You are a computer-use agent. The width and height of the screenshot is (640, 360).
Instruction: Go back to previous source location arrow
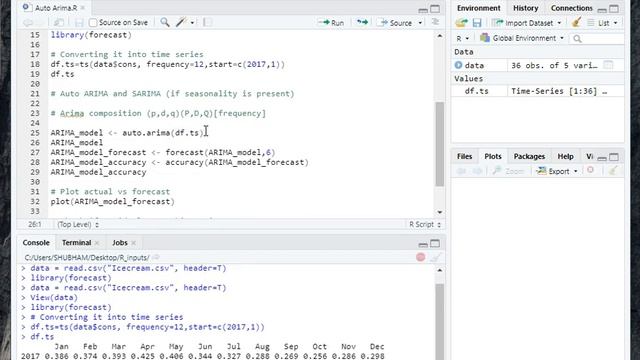click(x=28, y=23)
